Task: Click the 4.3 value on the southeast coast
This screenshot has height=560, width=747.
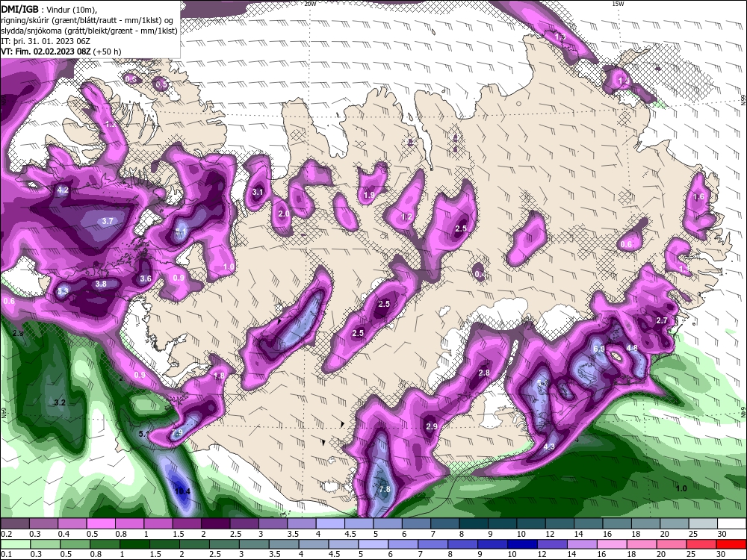Action: point(549,447)
